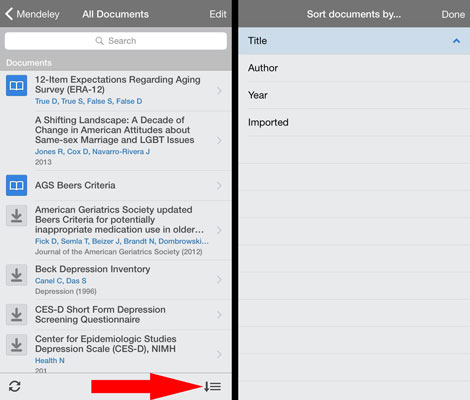The image size is (470, 400).
Task: Download the Beck Depression Inventory document
Action: [16, 275]
